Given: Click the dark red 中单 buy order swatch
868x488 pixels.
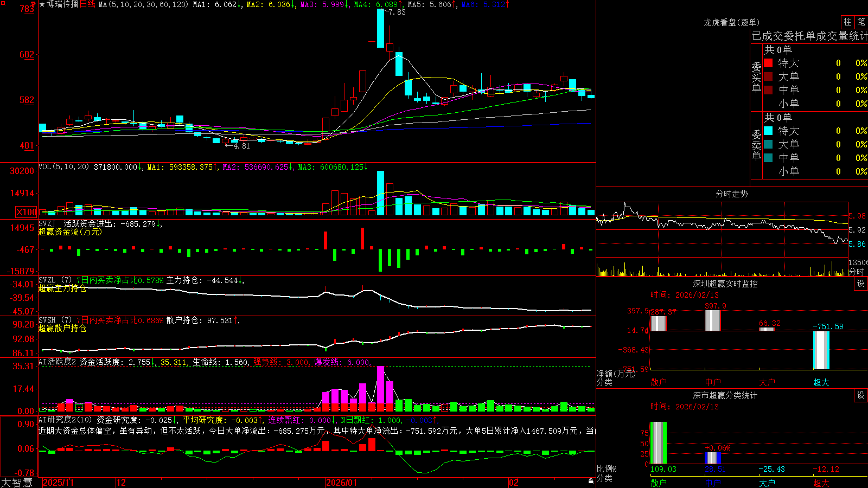Looking at the screenshot, I should click(768, 90).
